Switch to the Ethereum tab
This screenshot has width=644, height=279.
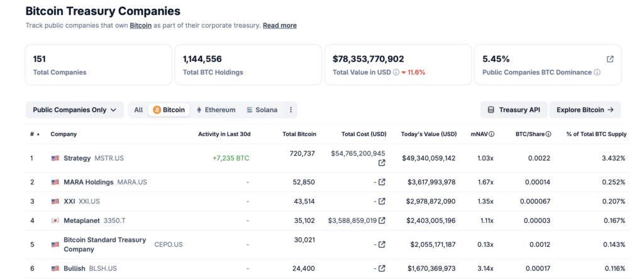[216, 110]
